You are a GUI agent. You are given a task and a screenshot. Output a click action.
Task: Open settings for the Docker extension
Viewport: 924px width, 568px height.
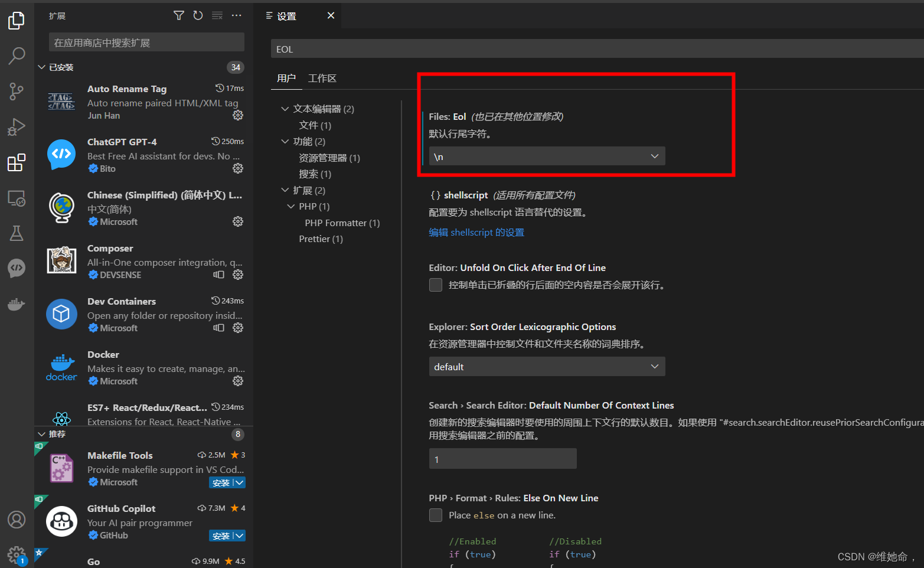(x=237, y=381)
